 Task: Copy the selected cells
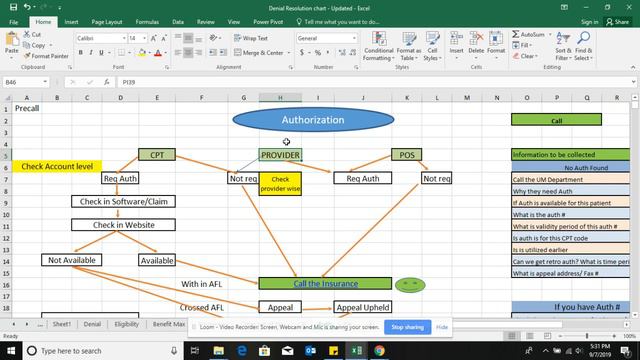tap(35, 45)
